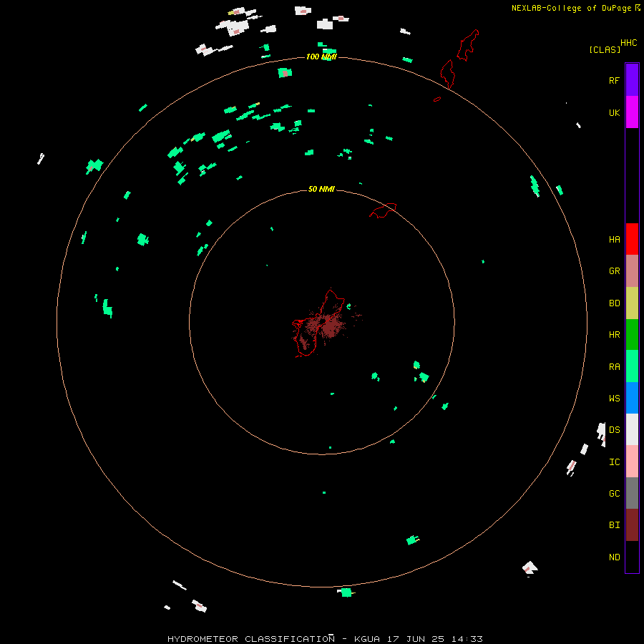Click the GC legend label
644x644 pixels.
(x=614, y=493)
